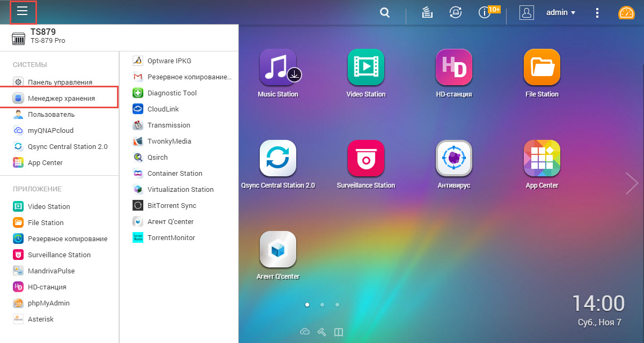The image size is (644, 343).
Task: Select the first desktop page dot
Action: pos(307,304)
